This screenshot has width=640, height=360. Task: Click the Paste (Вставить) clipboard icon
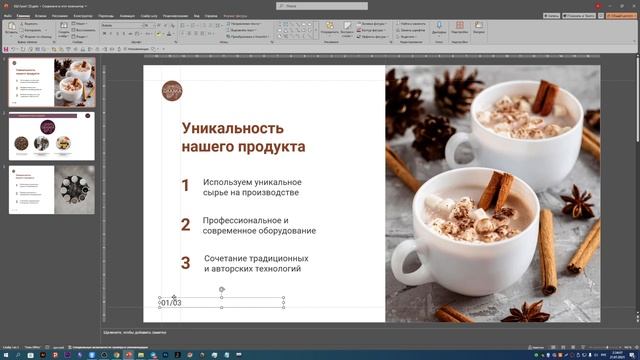click(x=12, y=27)
